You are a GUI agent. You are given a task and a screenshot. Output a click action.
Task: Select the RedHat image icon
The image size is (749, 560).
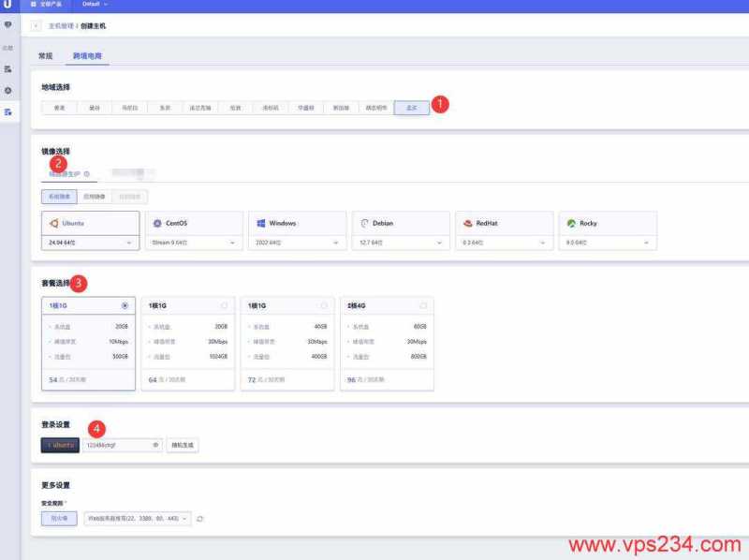[466, 224]
